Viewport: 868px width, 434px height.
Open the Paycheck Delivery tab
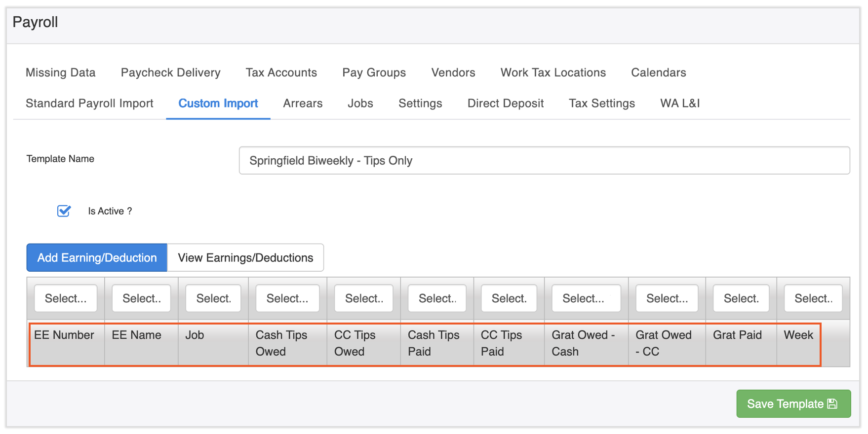pyautogui.click(x=170, y=72)
